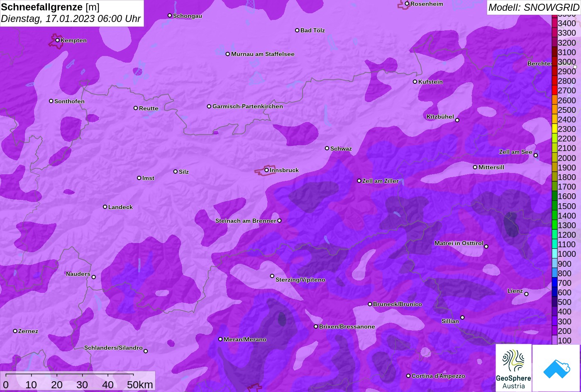This screenshot has width=581, height=392.
Task: Click the Brixen/Bressanone location dot
Action: pos(316,326)
